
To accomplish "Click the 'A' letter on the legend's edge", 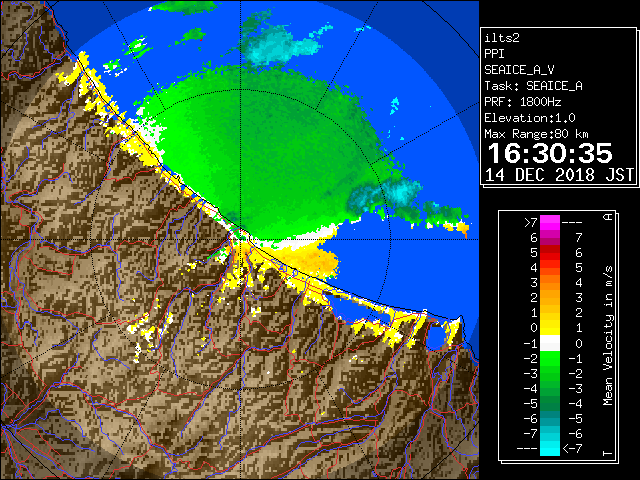I will pyautogui.click(x=609, y=217).
